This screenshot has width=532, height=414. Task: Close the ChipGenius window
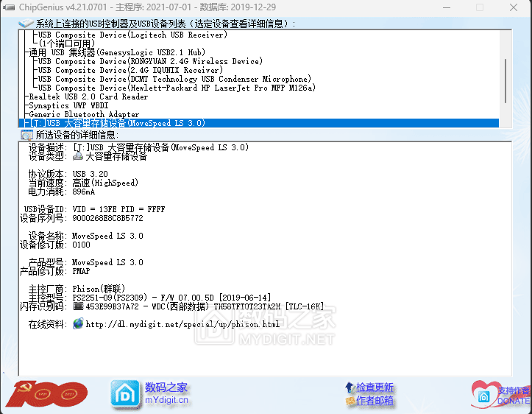tap(514, 7)
